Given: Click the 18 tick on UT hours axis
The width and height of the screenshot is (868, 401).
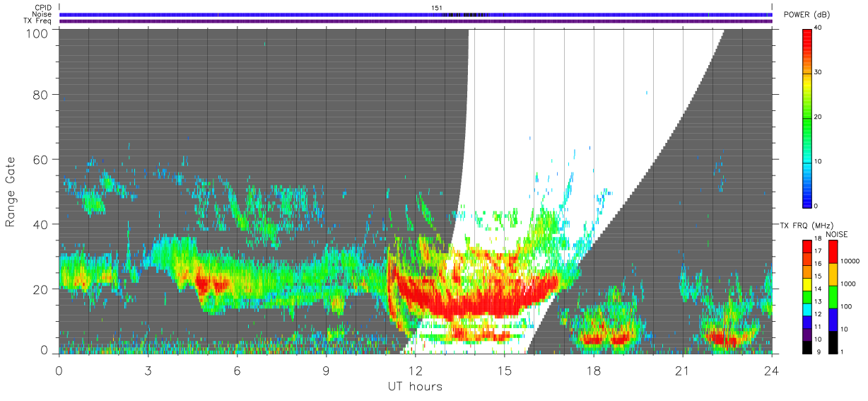Looking at the screenshot, I should [x=594, y=370].
